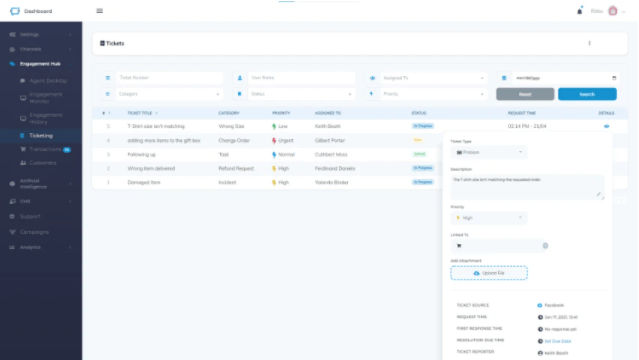The image size is (639, 360).
Task: Click the Analytics chart icon
Action: click(x=12, y=247)
